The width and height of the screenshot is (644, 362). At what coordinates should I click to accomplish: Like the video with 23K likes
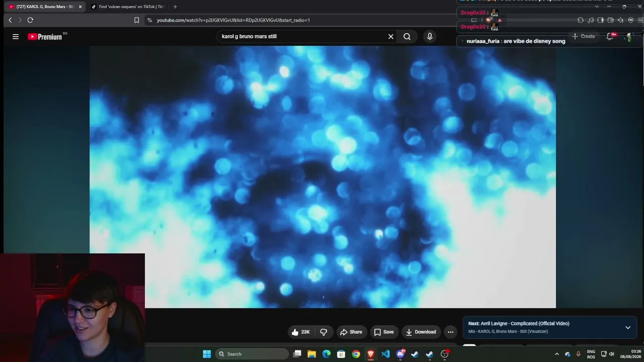[301, 332]
